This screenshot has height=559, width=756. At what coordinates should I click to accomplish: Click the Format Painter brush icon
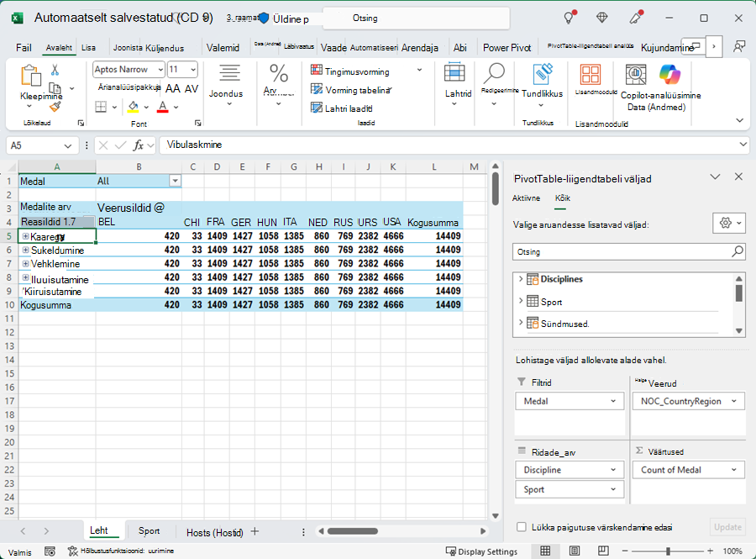55,107
